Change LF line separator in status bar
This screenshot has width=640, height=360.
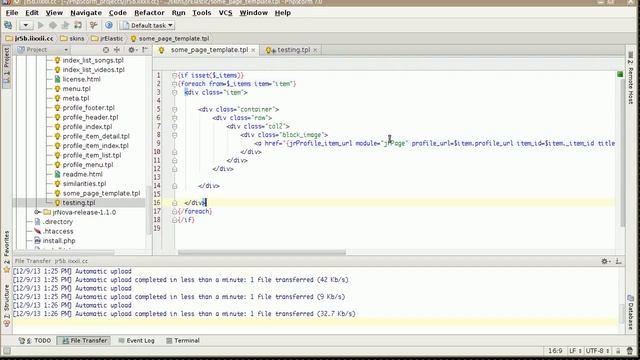click(x=575, y=351)
